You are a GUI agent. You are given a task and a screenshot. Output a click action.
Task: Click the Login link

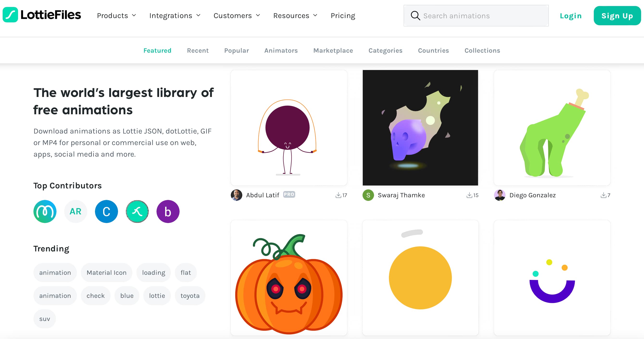(571, 15)
